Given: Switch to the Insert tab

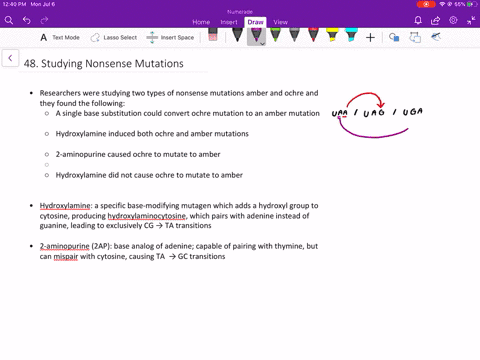Looking at the screenshot, I should [x=229, y=22].
